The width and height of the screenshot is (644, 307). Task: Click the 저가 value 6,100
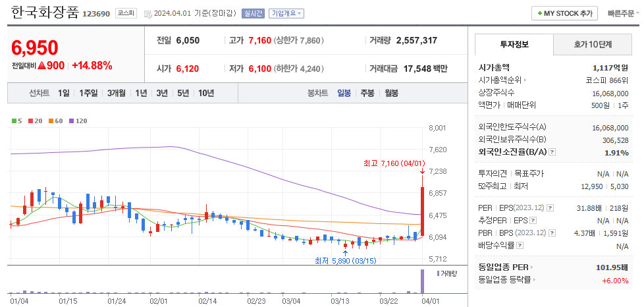click(x=260, y=69)
